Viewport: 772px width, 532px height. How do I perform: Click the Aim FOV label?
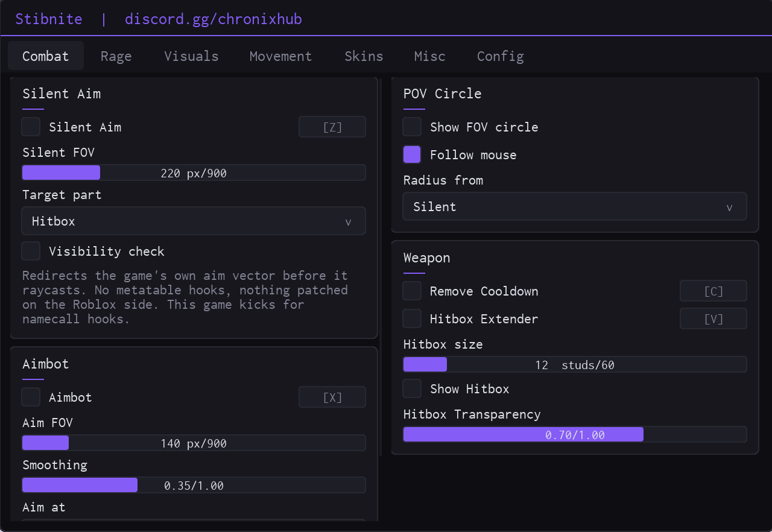tap(48, 423)
